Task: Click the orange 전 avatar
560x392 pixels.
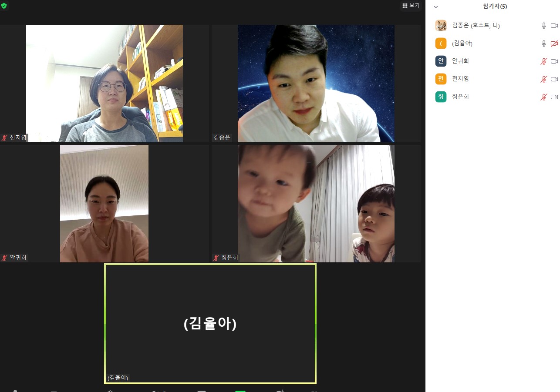Action: 441,79
